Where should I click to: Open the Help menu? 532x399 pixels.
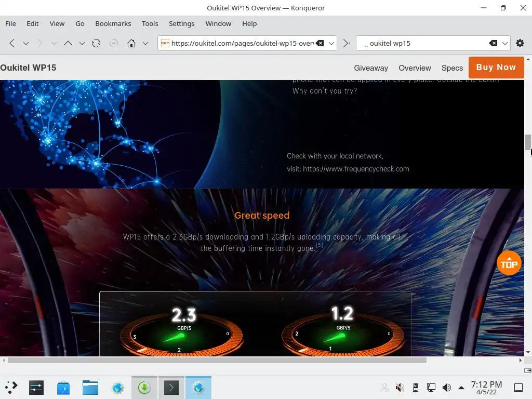point(249,24)
